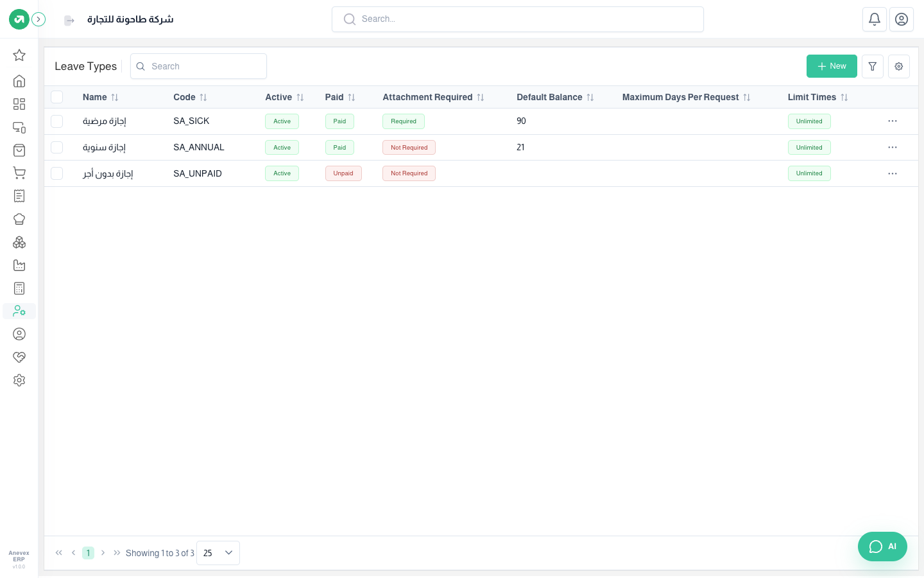Focus the global Search field at top
Viewport: 924px width, 578px height.
click(518, 19)
